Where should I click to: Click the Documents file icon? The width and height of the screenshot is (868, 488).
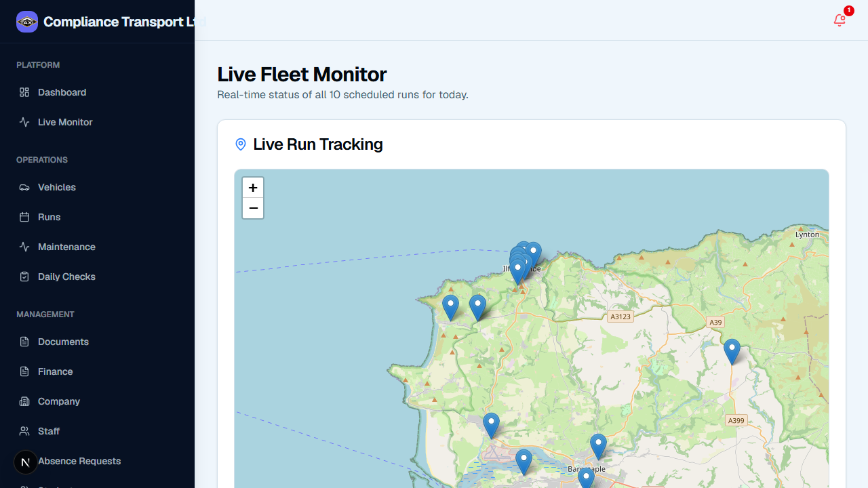[24, 342]
